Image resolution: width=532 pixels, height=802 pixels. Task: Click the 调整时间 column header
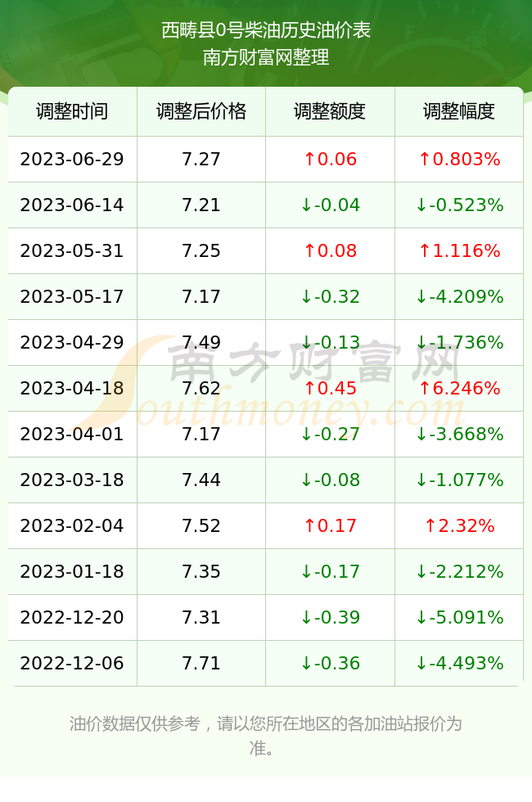[72, 111]
